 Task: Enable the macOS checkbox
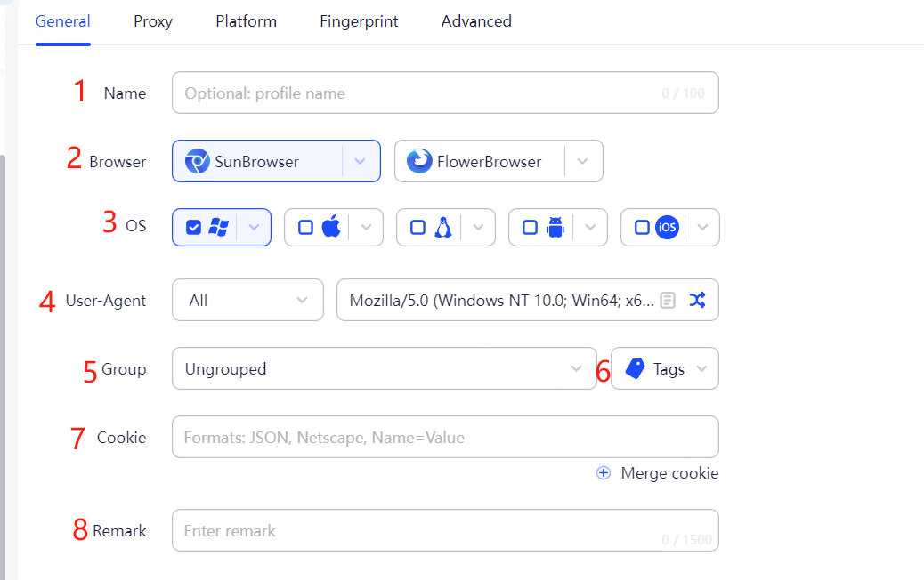click(x=304, y=227)
